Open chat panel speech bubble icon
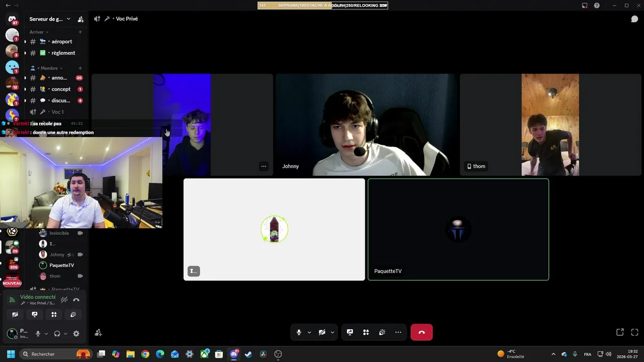 click(634, 19)
